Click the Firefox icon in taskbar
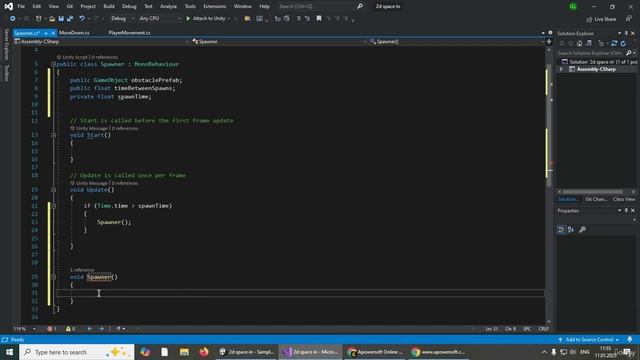 pos(204,352)
